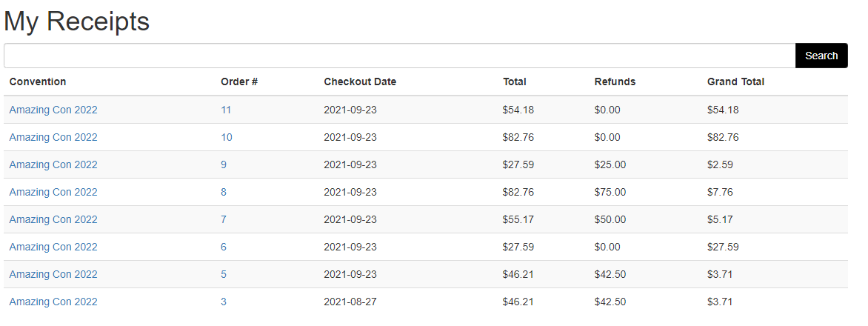Click the Search button
This screenshot has width=868, height=326.
[x=821, y=56]
